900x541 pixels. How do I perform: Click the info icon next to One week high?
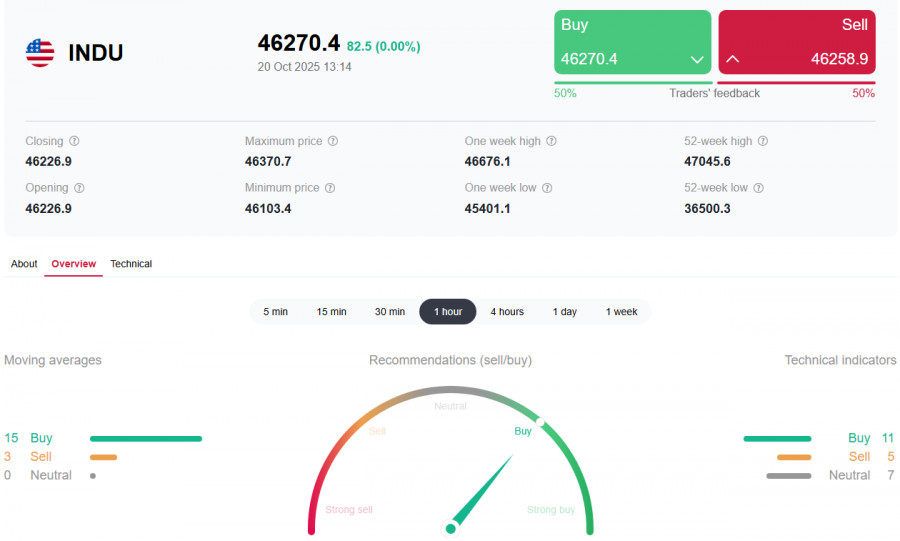[551, 142]
